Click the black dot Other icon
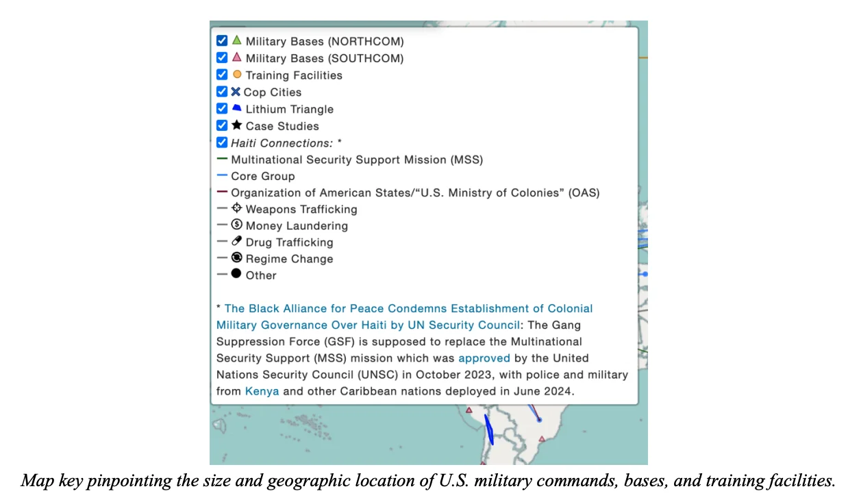Viewport: 848px width, 504px height. [236, 274]
